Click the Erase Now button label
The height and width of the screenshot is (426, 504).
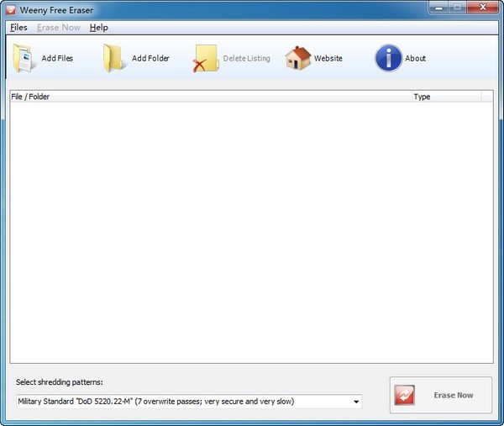click(454, 395)
